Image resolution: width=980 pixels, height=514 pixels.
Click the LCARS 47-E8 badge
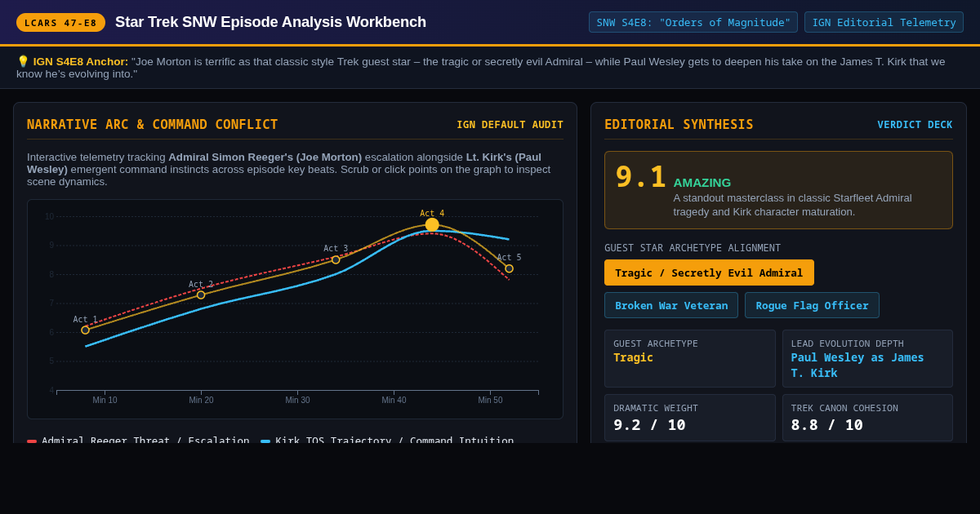click(60, 23)
